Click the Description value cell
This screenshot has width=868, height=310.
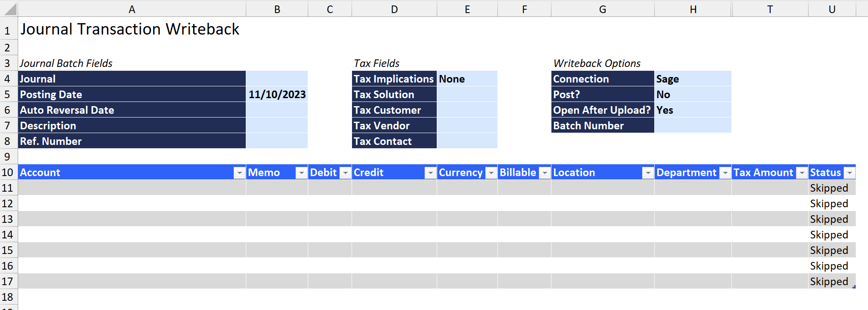pyautogui.click(x=277, y=126)
